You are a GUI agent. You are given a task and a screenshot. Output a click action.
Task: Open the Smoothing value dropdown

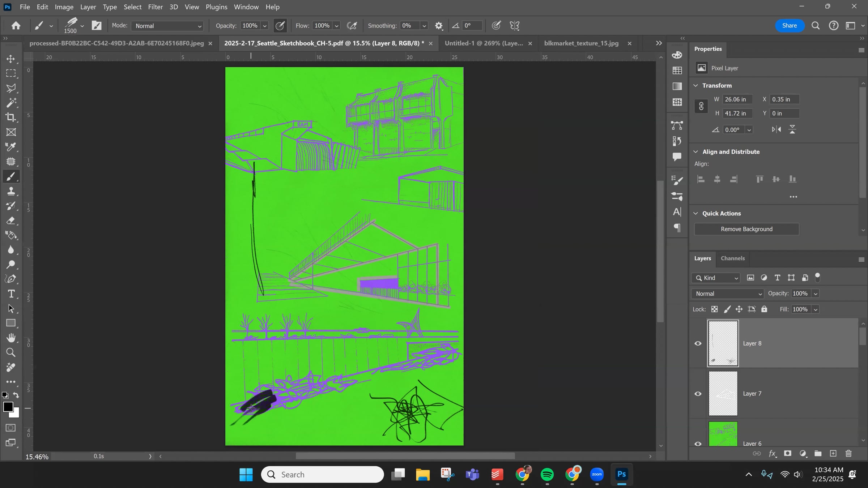[424, 26]
